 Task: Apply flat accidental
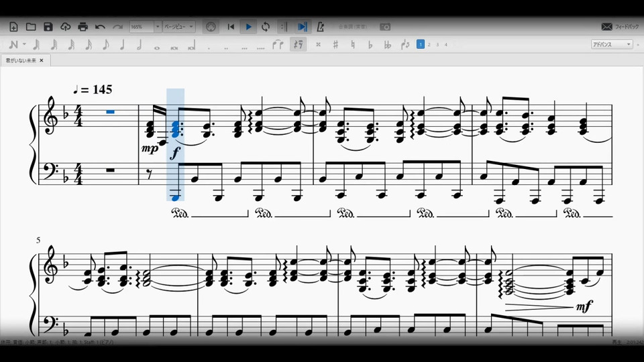[x=370, y=45]
